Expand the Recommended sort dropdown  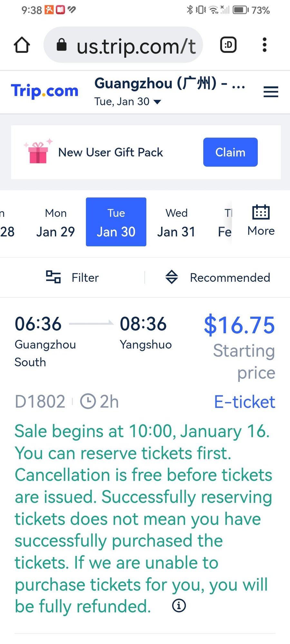pos(217,277)
